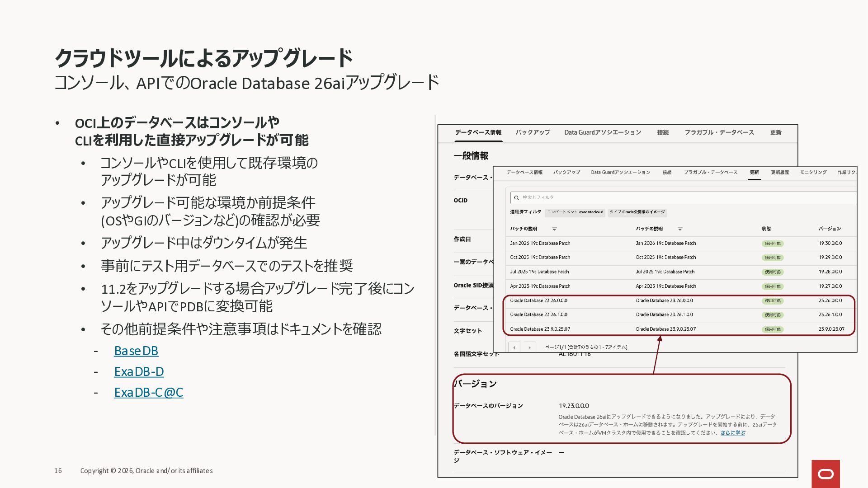Click second パッチの説明 column filter icon
Image resolution: width=868 pixels, height=488 pixels.
pos(680,229)
